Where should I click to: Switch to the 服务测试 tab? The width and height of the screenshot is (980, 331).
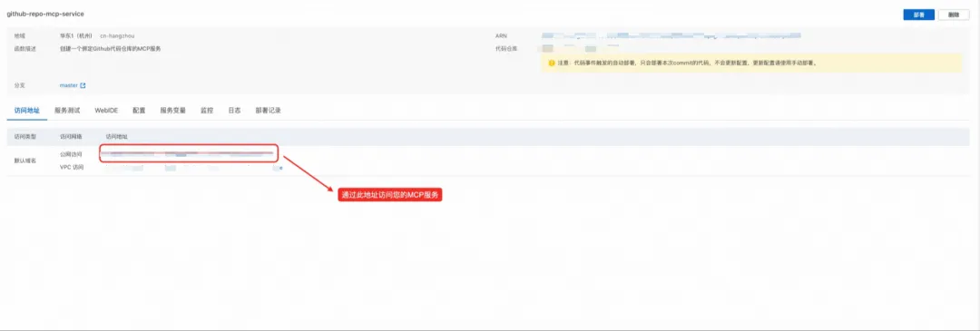67,111
